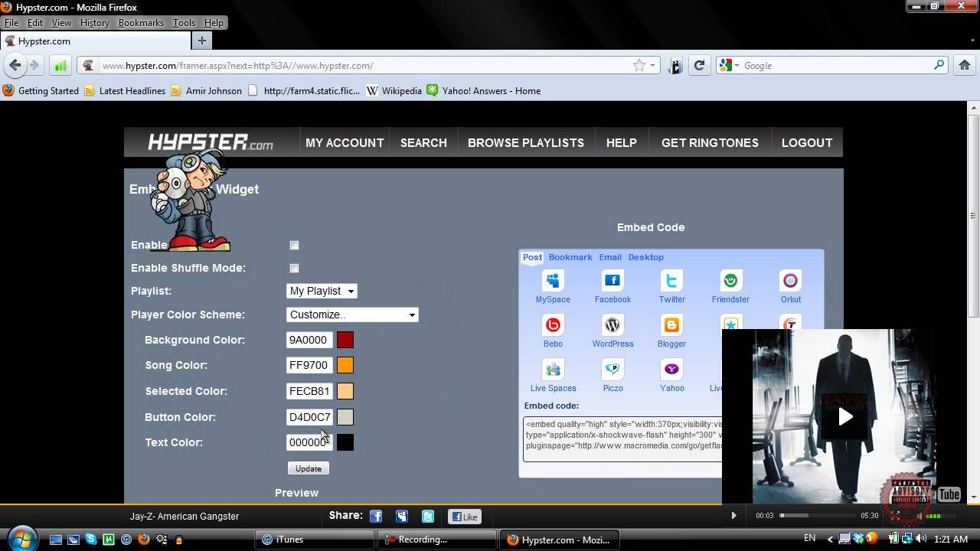Image resolution: width=980 pixels, height=551 pixels.
Task: Open BROWSE PLAYLISTS page
Action: [x=526, y=143]
